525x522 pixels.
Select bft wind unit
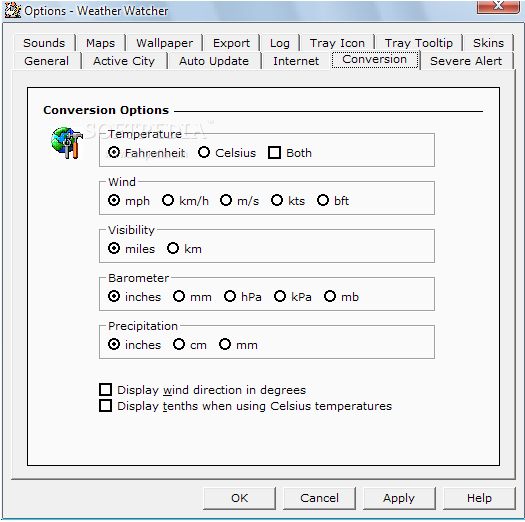click(333, 201)
